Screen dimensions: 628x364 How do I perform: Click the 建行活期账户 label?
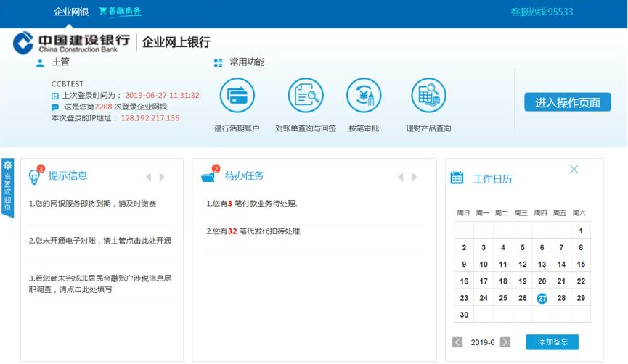(x=237, y=128)
